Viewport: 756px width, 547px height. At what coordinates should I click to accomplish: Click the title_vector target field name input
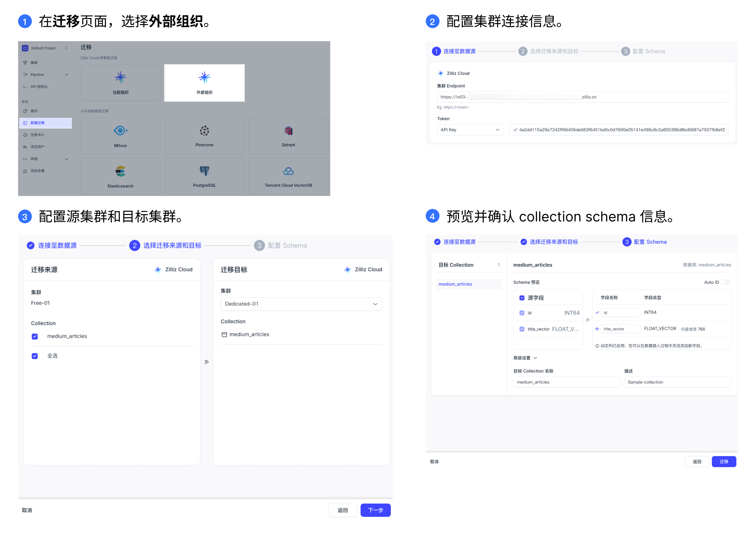pyautogui.click(x=620, y=329)
